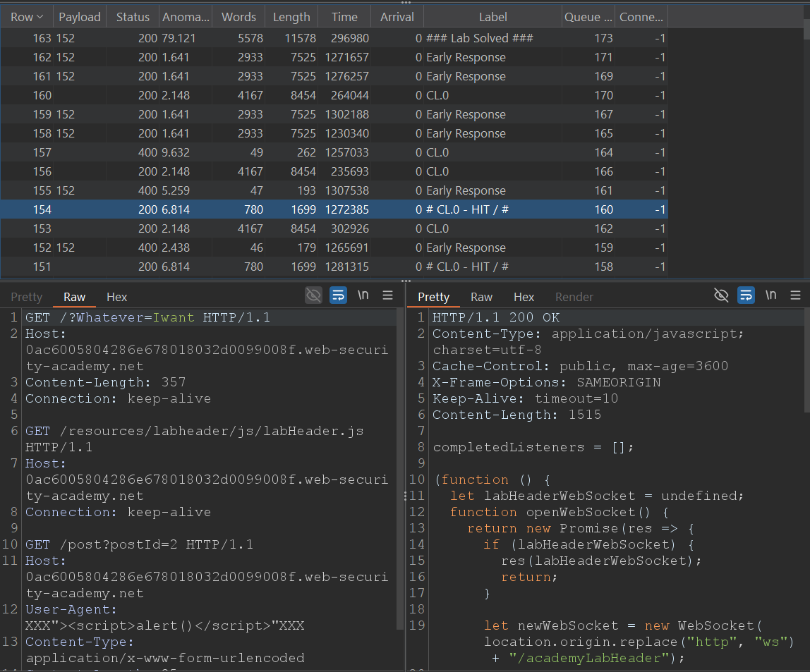
Task: Switch request view to the Pretty tab
Action: tap(27, 297)
